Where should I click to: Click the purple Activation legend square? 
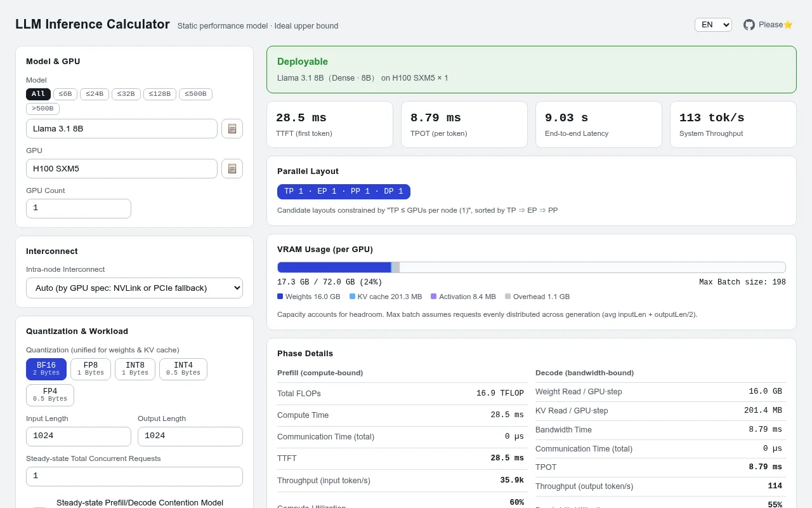click(433, 297)
